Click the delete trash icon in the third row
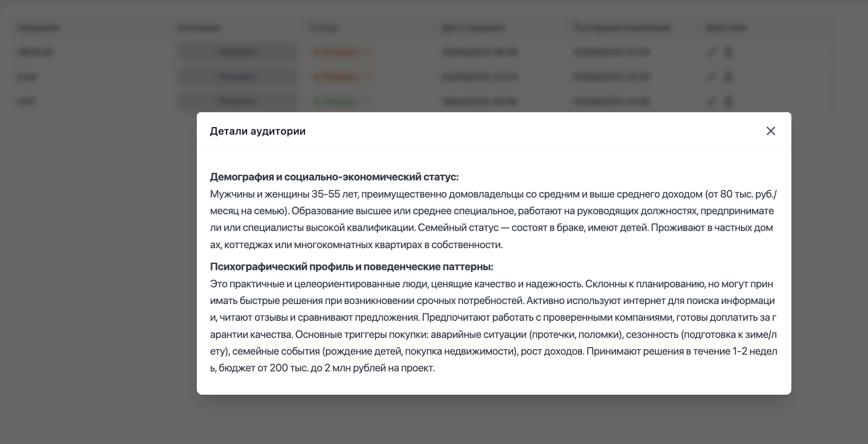 [x=728, y=101]
